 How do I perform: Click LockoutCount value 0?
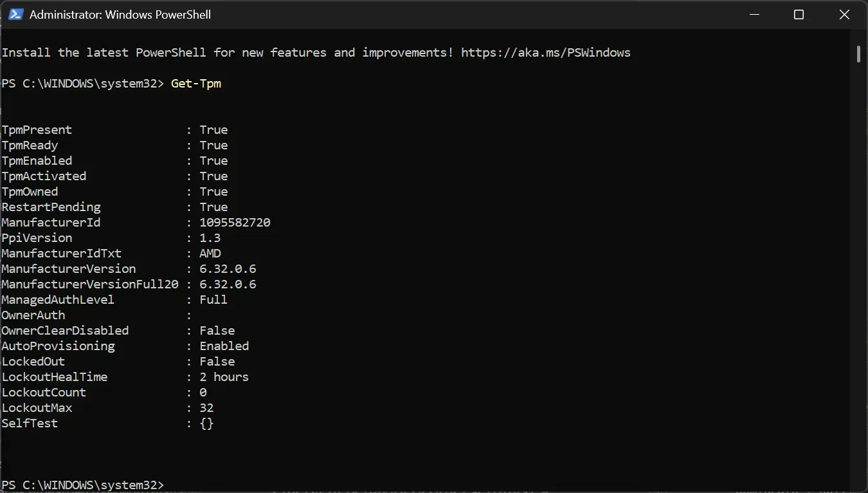click(x=203, y=393)
